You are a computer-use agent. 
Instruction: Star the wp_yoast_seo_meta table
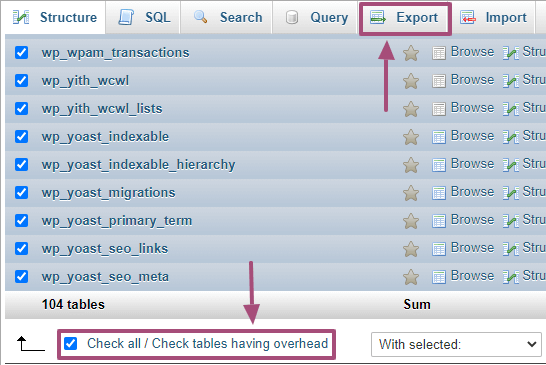pos(411,277)
